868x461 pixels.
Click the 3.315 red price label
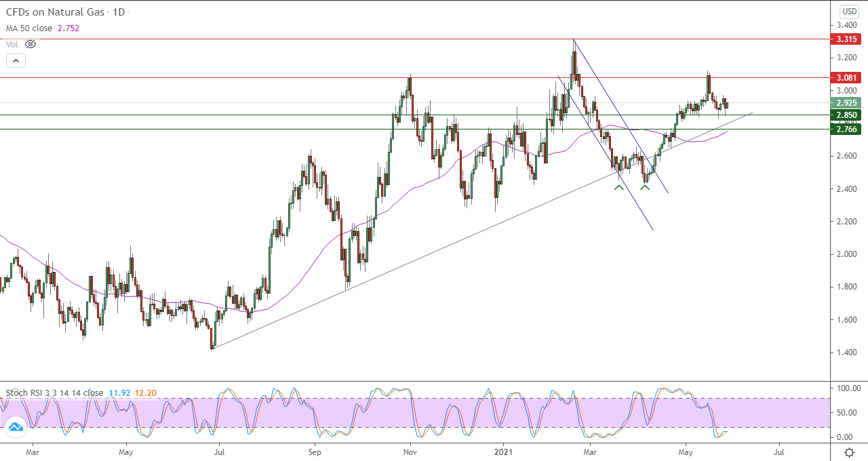pos(847,39)
